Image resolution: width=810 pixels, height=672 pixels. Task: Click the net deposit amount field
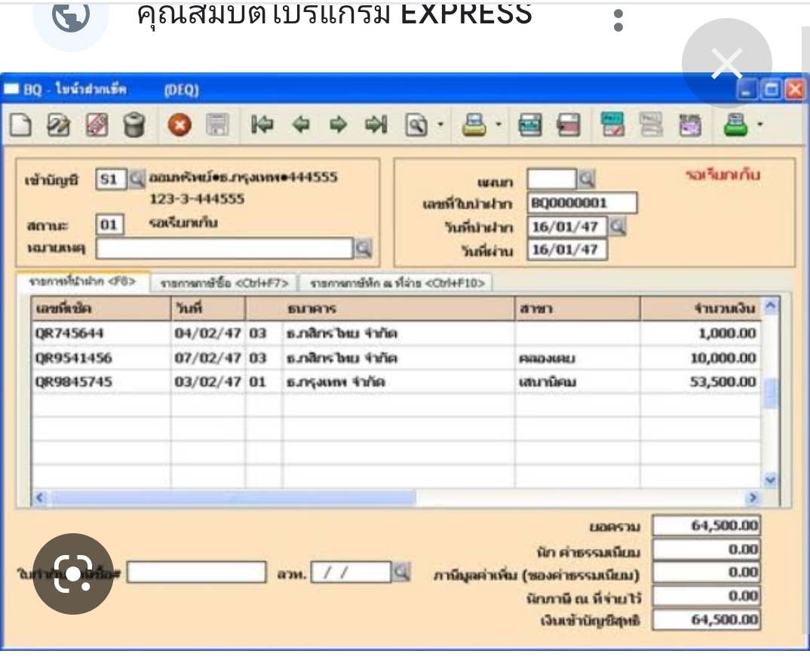(x=706, y=620)
